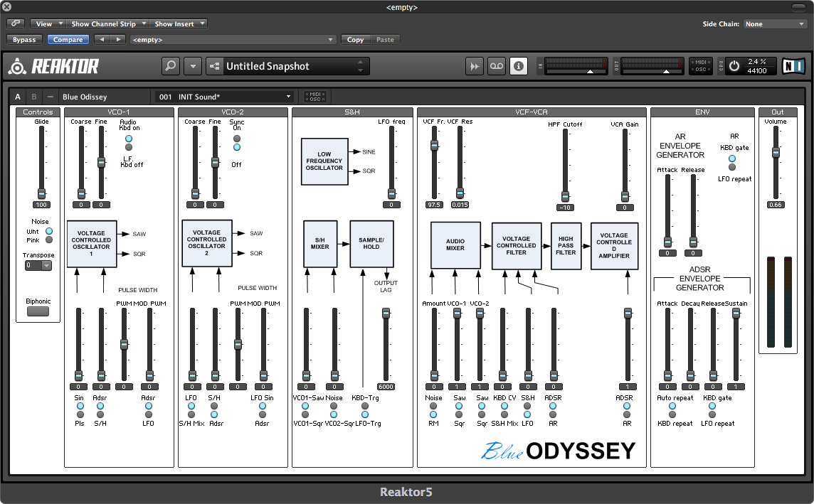Click the HPF Cutoff slider handle
The width and height of the screenshot is (814, 504).
click(x=565, y=196)
